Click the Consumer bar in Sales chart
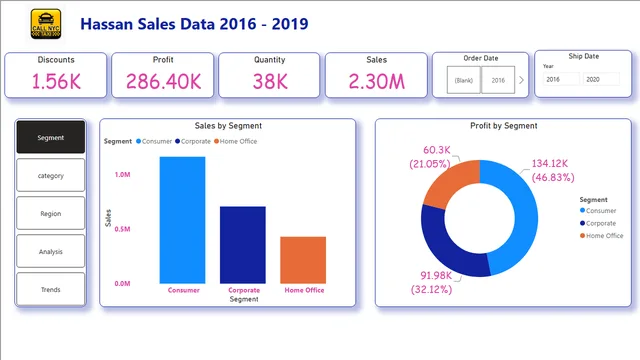 182,220
